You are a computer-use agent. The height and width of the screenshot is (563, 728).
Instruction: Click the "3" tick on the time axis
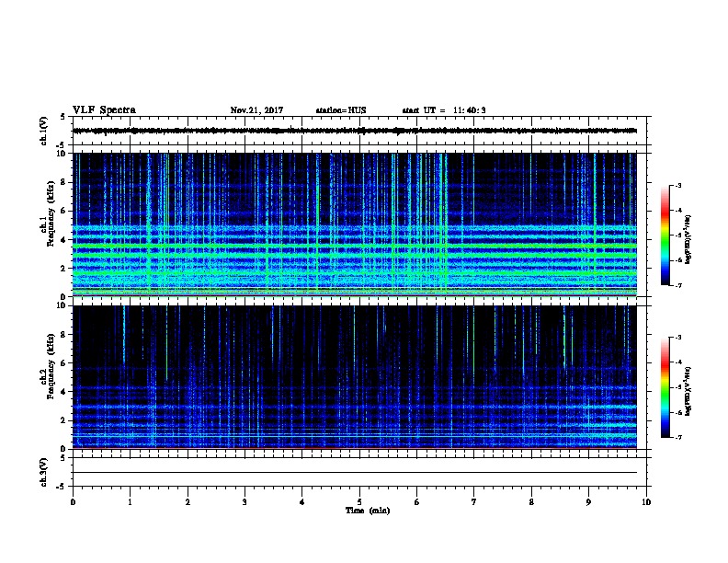pyautogui.click(x=245, y=502)
